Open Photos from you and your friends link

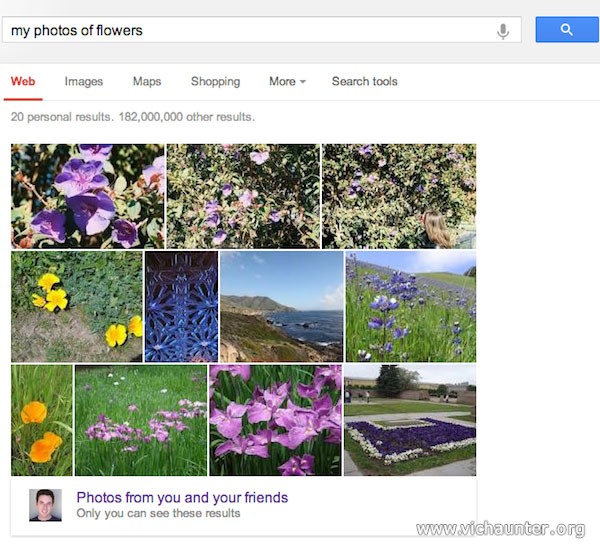coord(182,497)
